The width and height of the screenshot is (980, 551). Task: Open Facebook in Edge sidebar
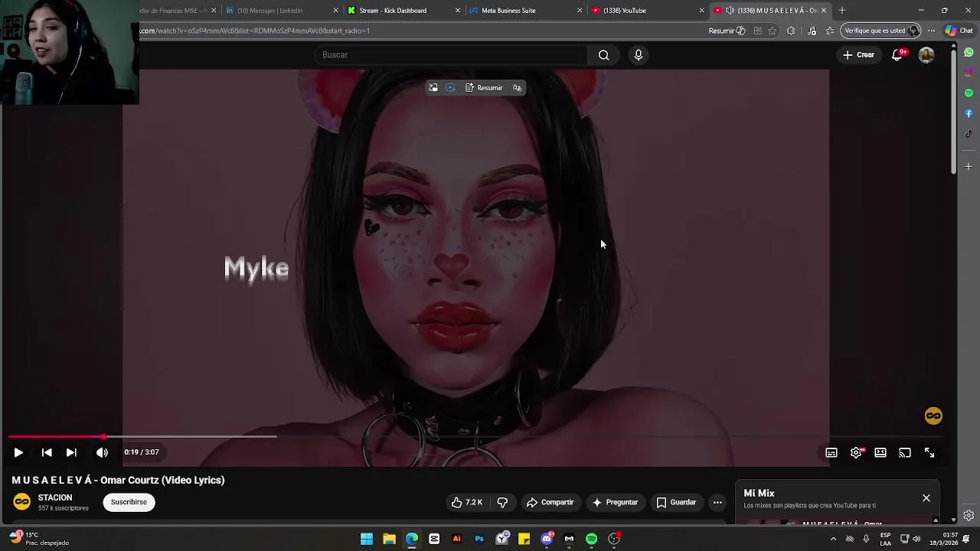(x=969, y=113)
